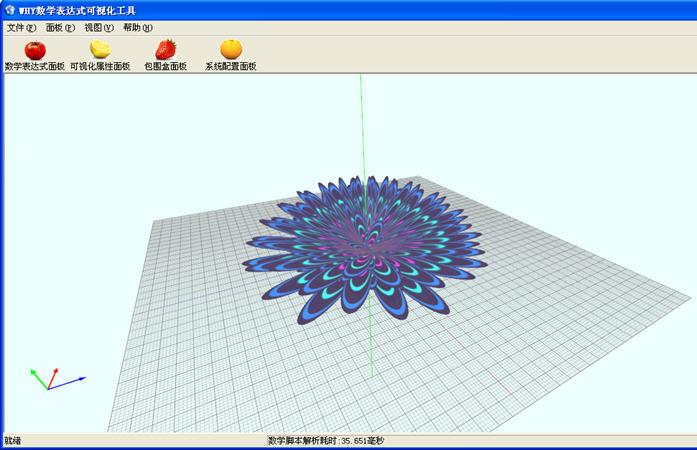Click the lemon icon in the toolbar
The width and height of the screenshot is (697, 450).
click(100, 49)
